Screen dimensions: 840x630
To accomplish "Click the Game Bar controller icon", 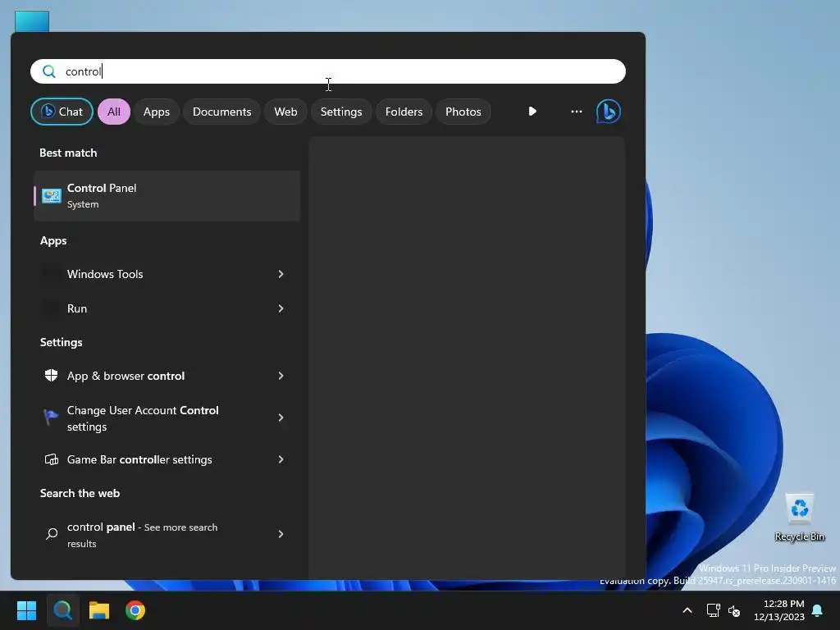I will [x=52, y=459].
